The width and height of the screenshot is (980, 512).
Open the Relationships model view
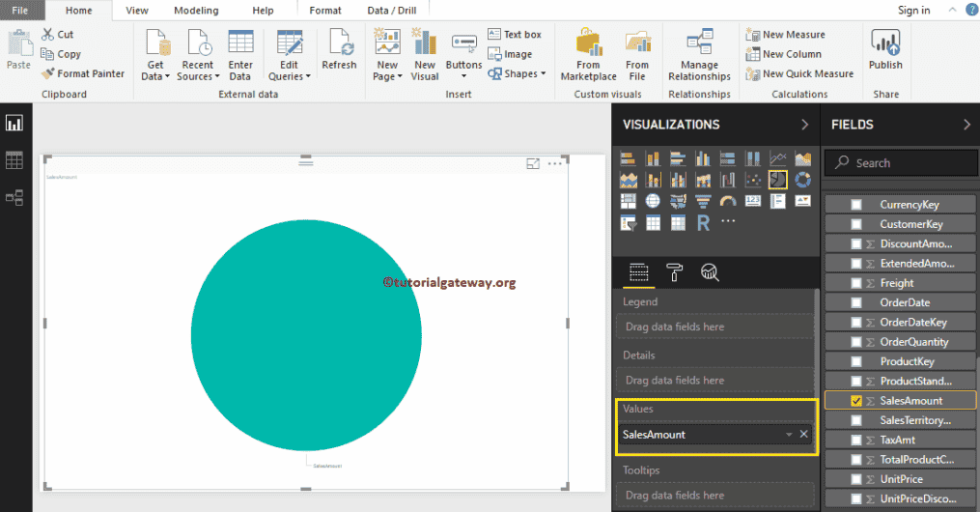(14, 197)
